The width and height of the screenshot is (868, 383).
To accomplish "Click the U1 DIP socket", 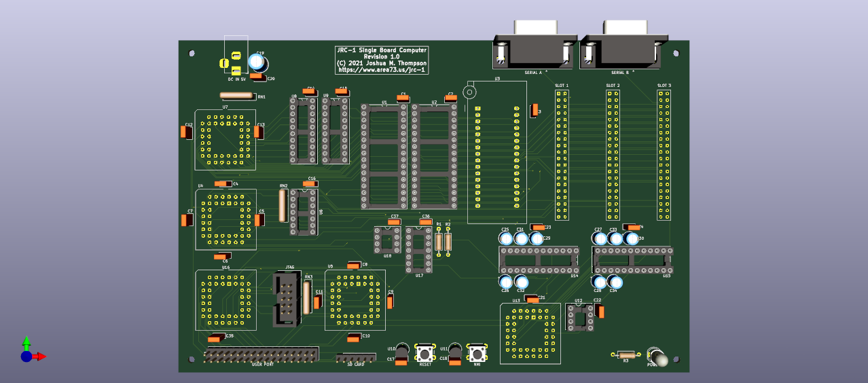I will [x=384, y=156].
